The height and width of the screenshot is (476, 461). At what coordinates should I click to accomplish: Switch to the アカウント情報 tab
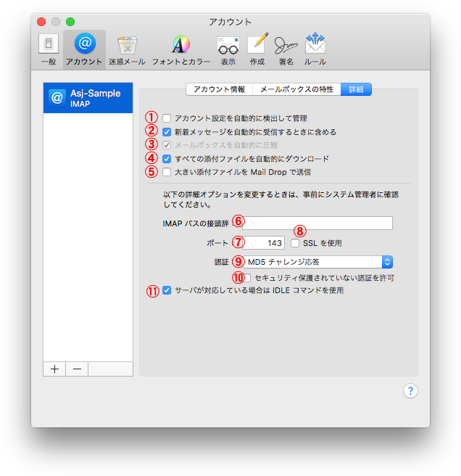click(x=220, y=89)
